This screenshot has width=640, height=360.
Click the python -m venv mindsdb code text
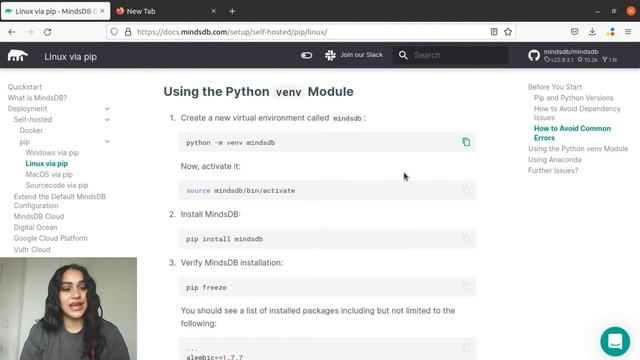point(230,142)
